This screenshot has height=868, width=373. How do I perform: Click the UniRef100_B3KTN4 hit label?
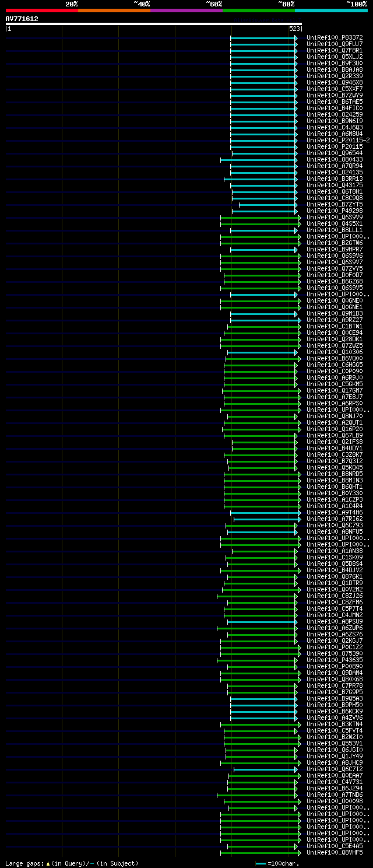[x=335, y=724]
